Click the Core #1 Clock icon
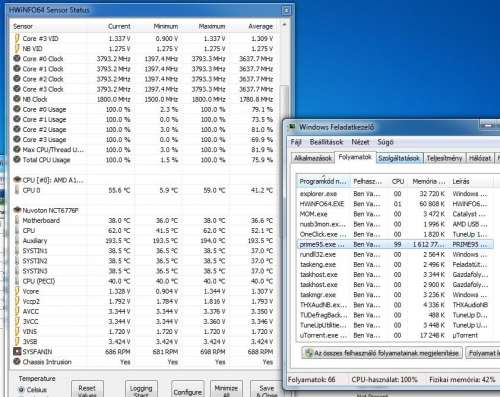500x397 pixels. pos(17,69)
